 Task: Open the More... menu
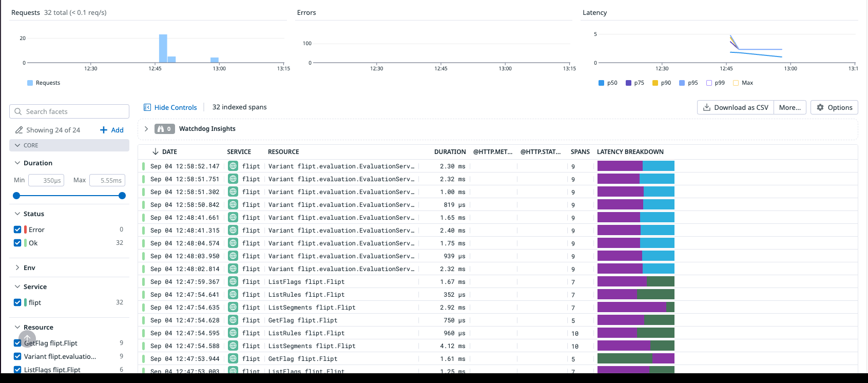pyautogui.click(x=789, y=107)
